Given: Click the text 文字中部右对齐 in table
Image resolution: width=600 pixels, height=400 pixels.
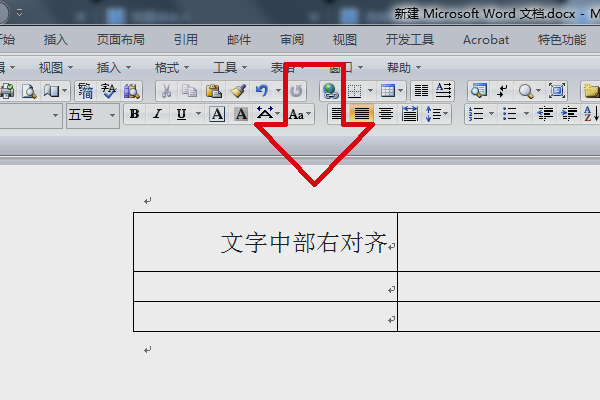Looking at the screenshot, I should (304, 242).
